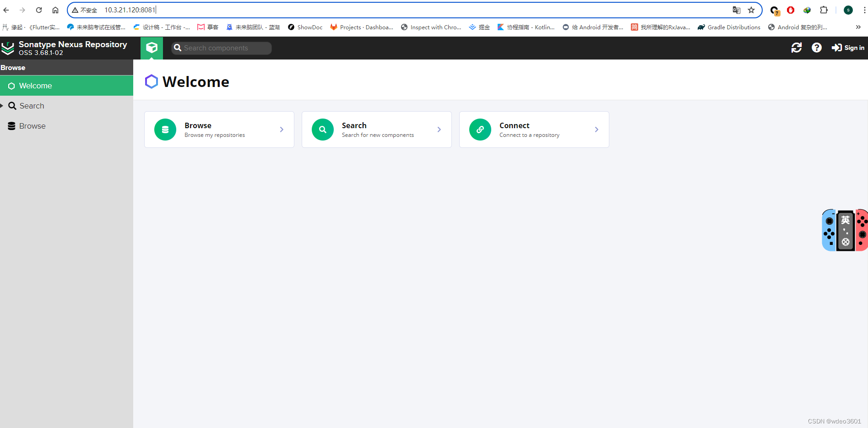
Task: Open the Chrome three-dot menu
Action: coord(864,10)
